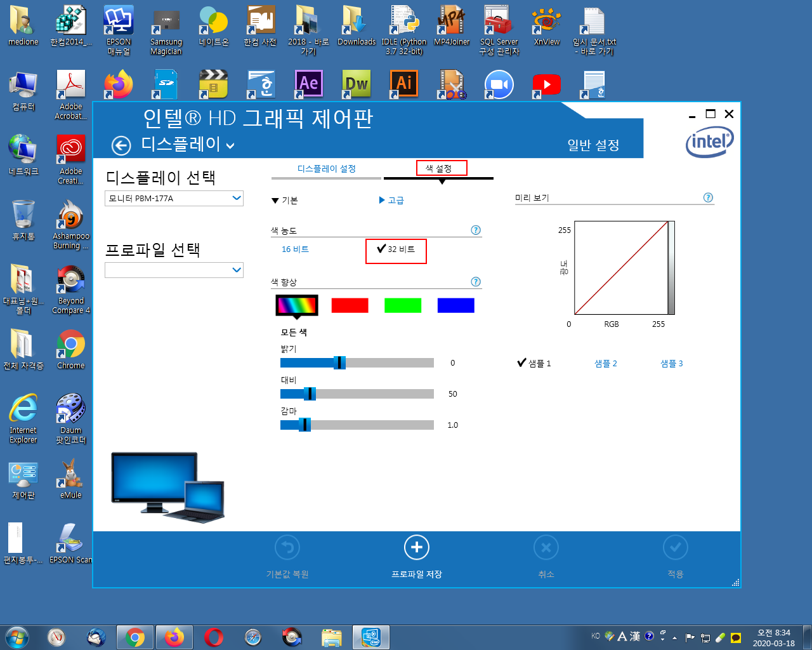Open the EPSON Scan desktop icon

pos(71,544)
